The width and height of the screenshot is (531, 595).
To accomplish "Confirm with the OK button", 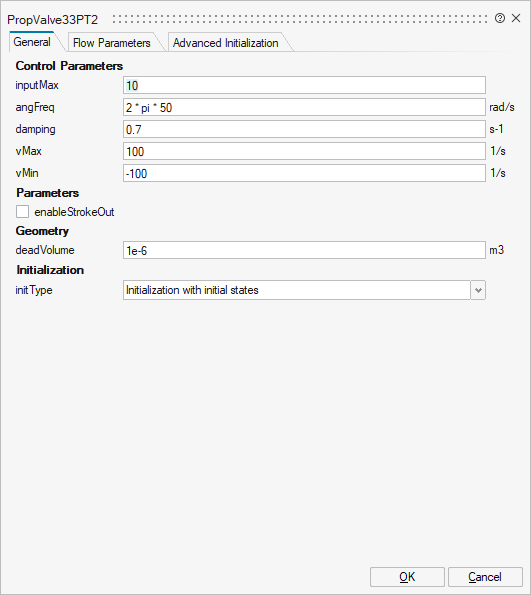I will pyautogui.click(x=407, y=577).
